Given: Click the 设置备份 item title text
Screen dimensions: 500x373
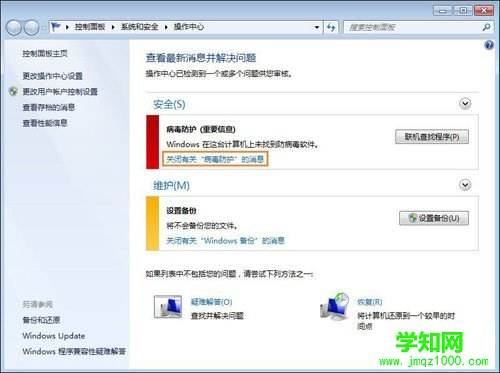Looking at the screenshot, I should coord(181,211).
